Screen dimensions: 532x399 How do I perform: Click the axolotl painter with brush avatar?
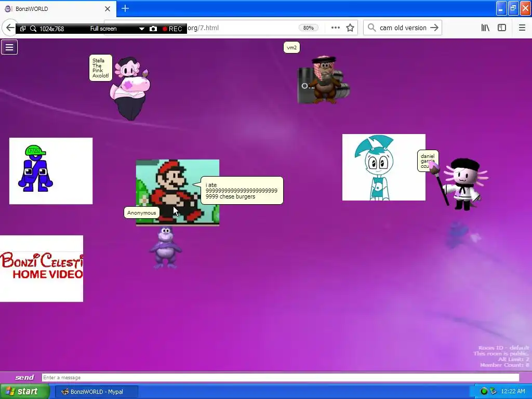click(461, 185)
